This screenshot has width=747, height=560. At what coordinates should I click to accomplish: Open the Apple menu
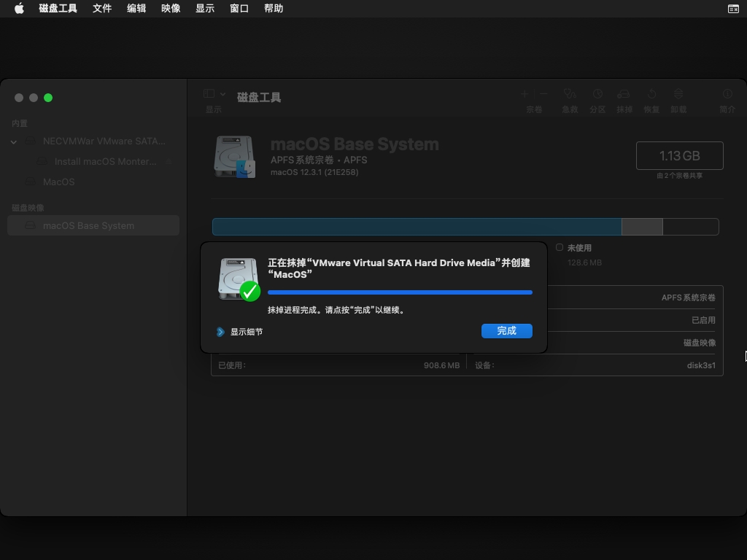pos(20,9)
